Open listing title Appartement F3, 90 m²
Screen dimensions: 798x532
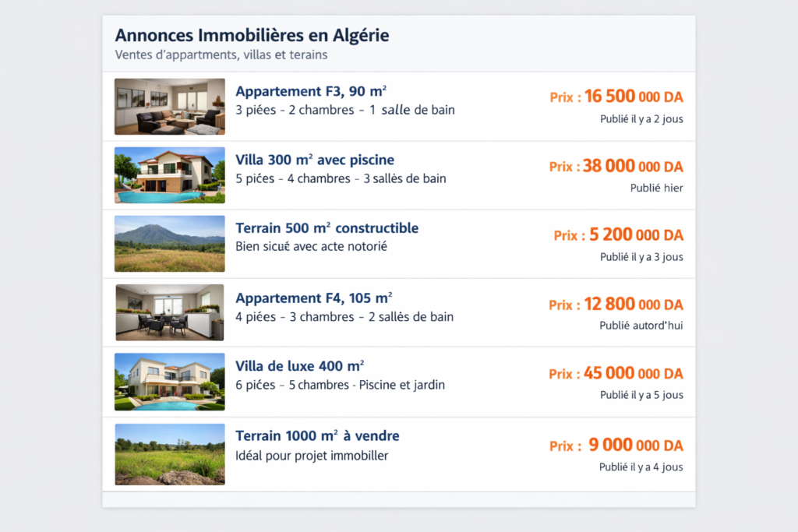[x=311, y=91]
